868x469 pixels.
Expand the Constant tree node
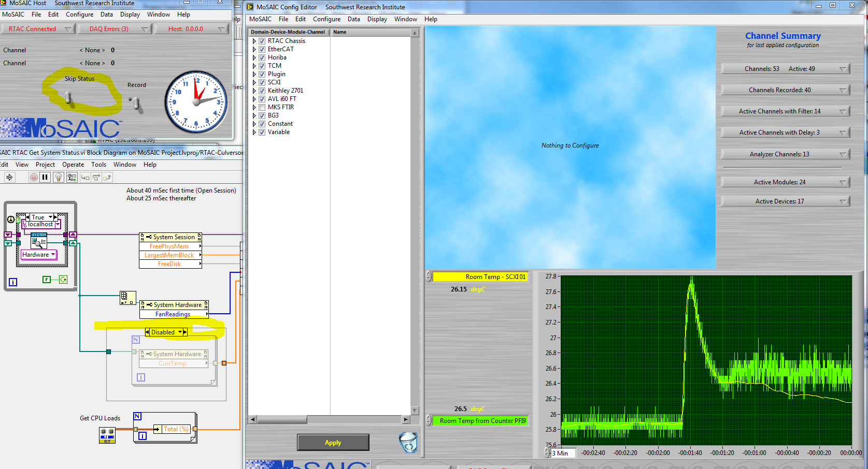254,124
